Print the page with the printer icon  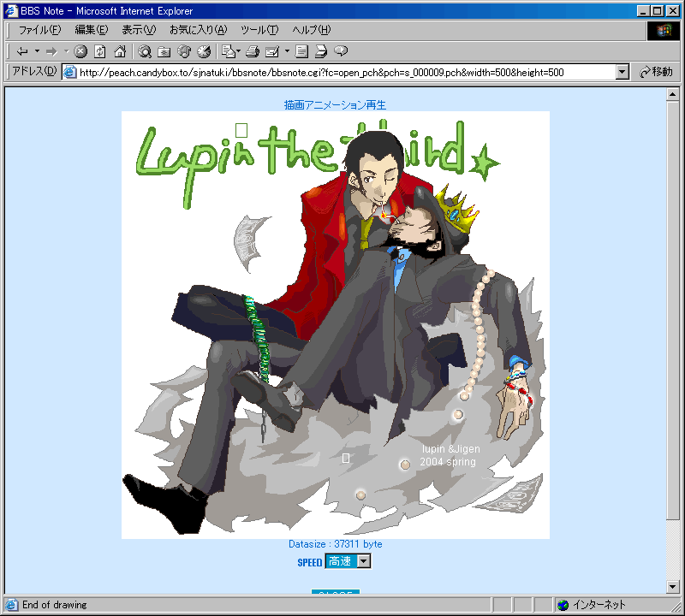pos(253,51)
